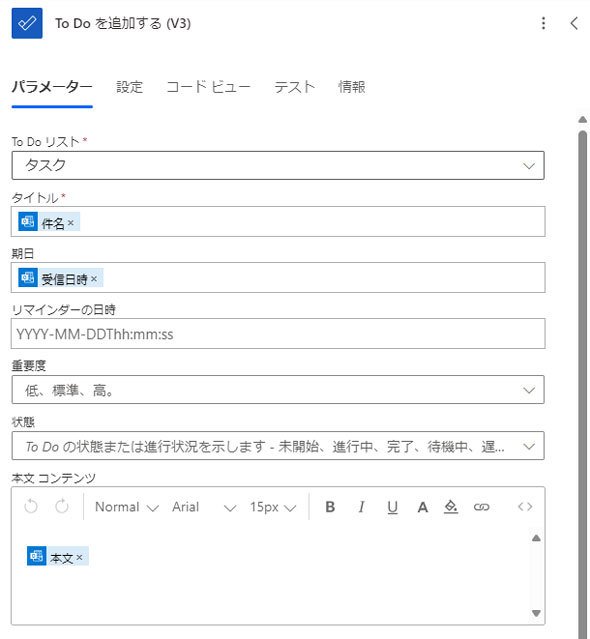The image size is (590, 639).
Task: Remove the 本文 token from the body
Action: point(79,557)
